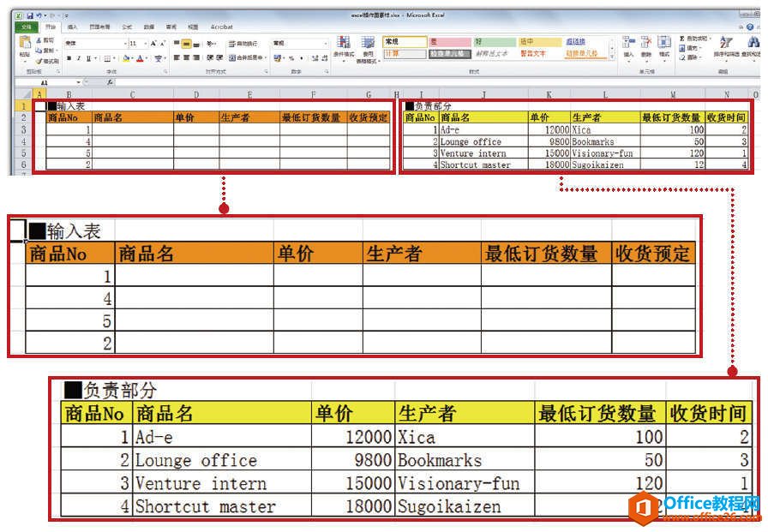Click the blue Help question mark icon
Viewport: 768px width, 532px height.
pos(750,27)
